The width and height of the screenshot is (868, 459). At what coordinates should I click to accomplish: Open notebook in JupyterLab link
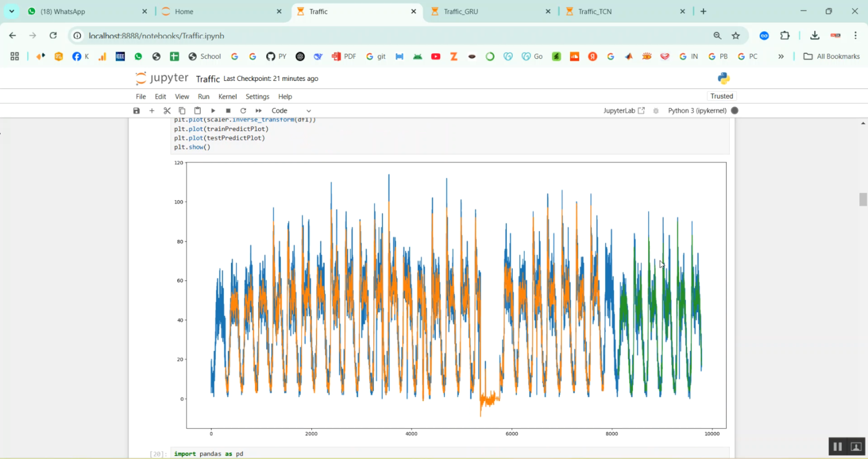pos(624,110)
